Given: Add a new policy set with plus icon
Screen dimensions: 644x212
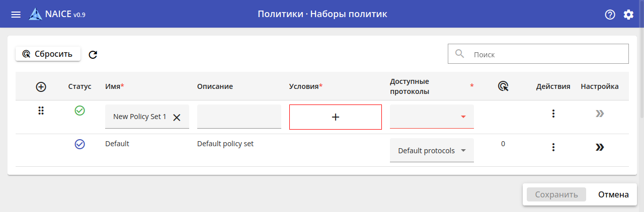Looking at the screenshot, I should click(x=41, y=86).
